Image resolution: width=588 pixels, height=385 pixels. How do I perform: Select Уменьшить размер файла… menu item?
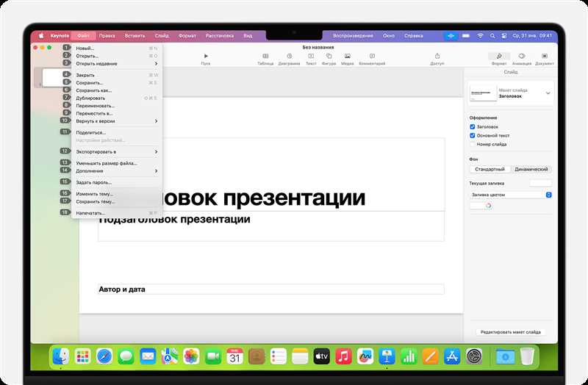(x=117, y=163)
